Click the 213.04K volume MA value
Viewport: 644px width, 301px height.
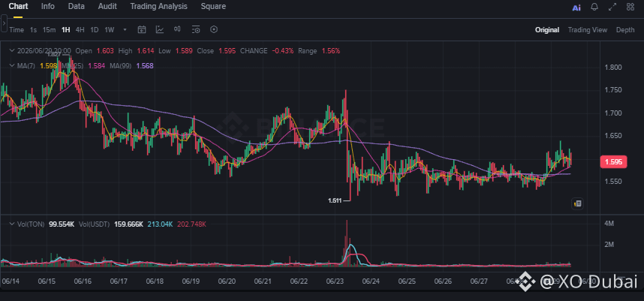pyautogui.click(x=161, y=224)
